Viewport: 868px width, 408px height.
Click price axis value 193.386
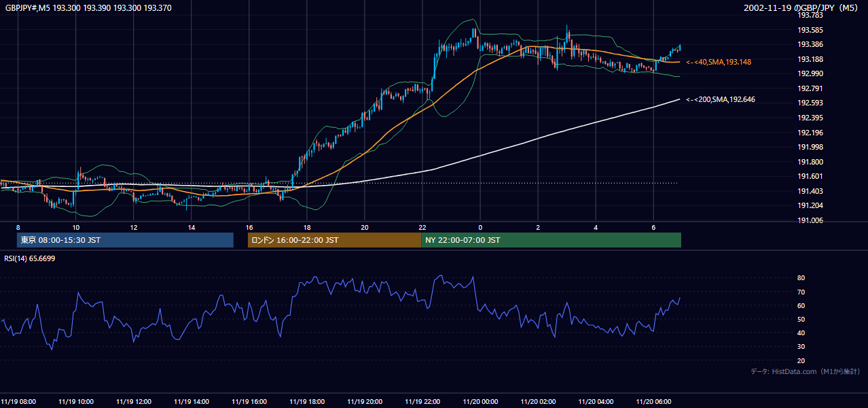(810, 44)
